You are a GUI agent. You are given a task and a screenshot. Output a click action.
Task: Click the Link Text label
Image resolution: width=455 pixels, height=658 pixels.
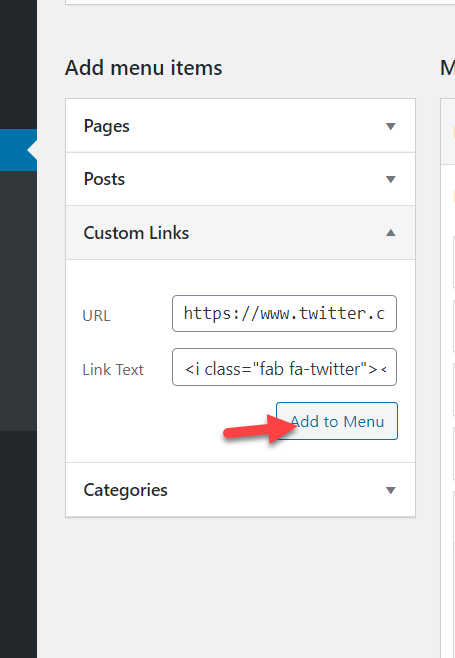pos(113,370)
